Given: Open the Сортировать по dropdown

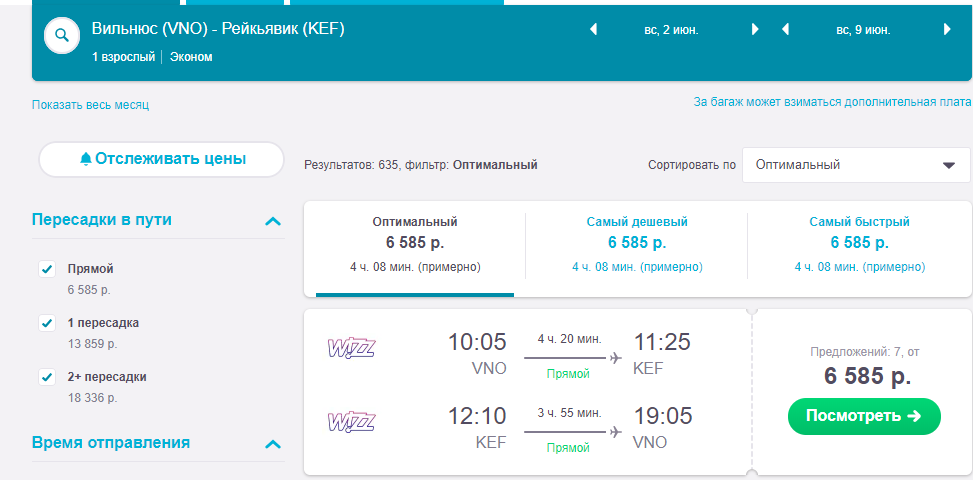Looking at the screenshot, I should 856,165.
